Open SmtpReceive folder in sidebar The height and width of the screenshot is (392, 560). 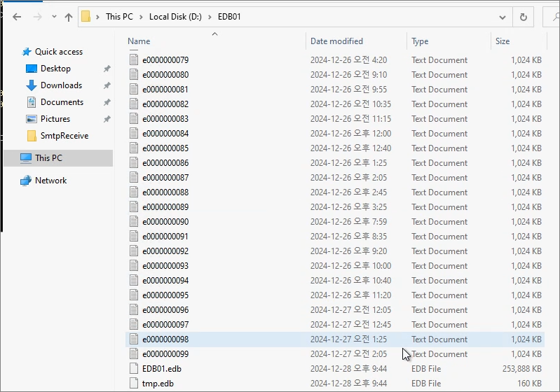coord(64,136)
